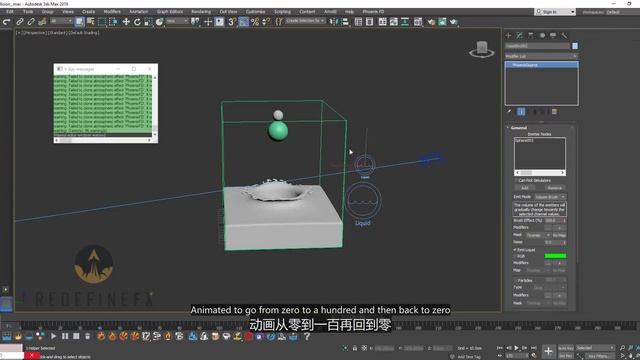Screen dimensions: 640x360
Task: Click the Phoenix toolbar Play simulation button
Action: coord(53,336)
